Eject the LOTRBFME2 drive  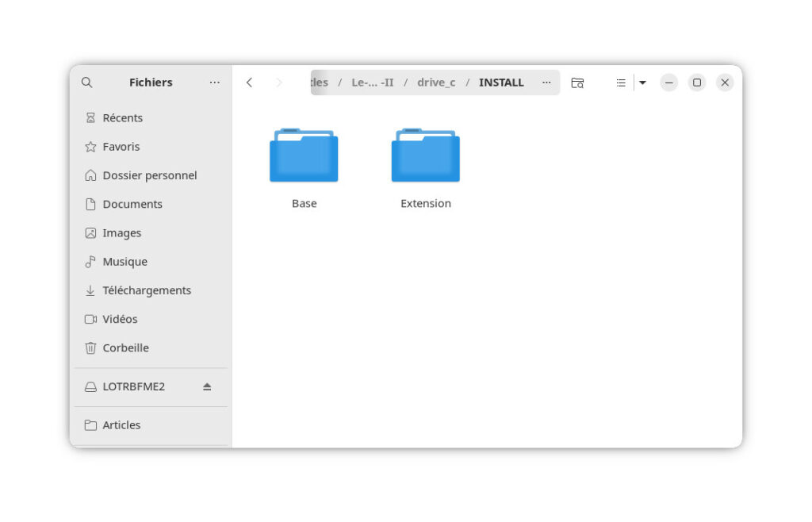(x=207, y=387)
